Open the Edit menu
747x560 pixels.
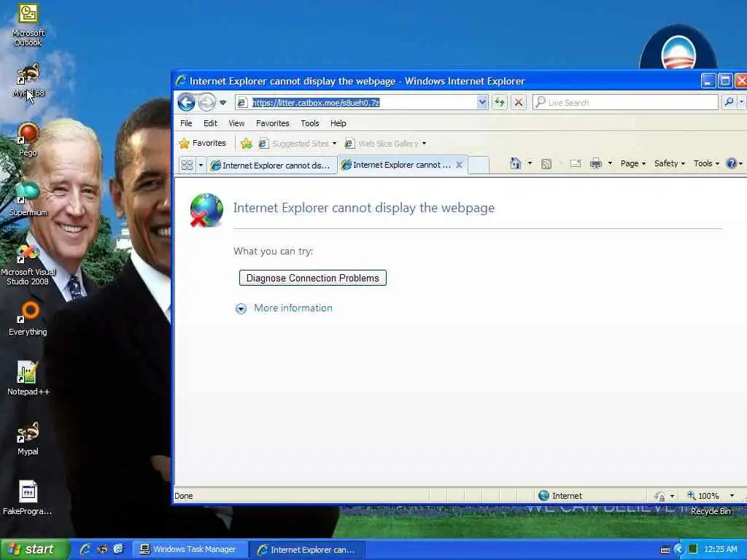210,123
